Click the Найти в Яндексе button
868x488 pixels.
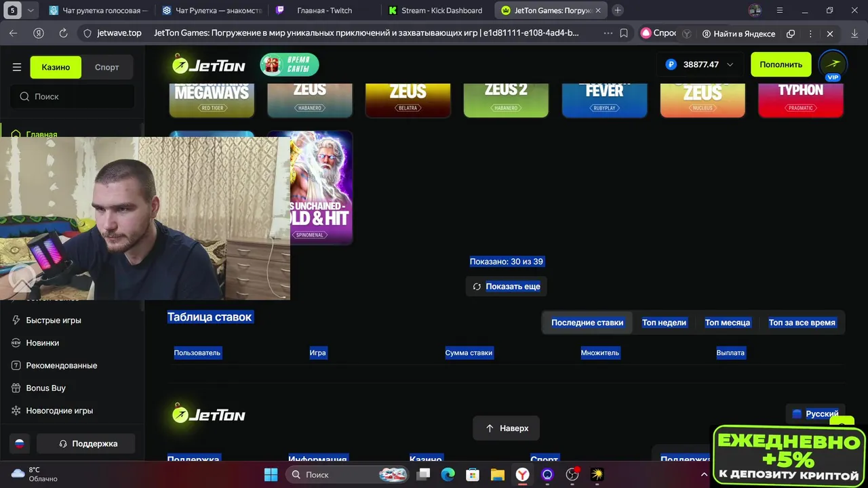tap(738, 33)
